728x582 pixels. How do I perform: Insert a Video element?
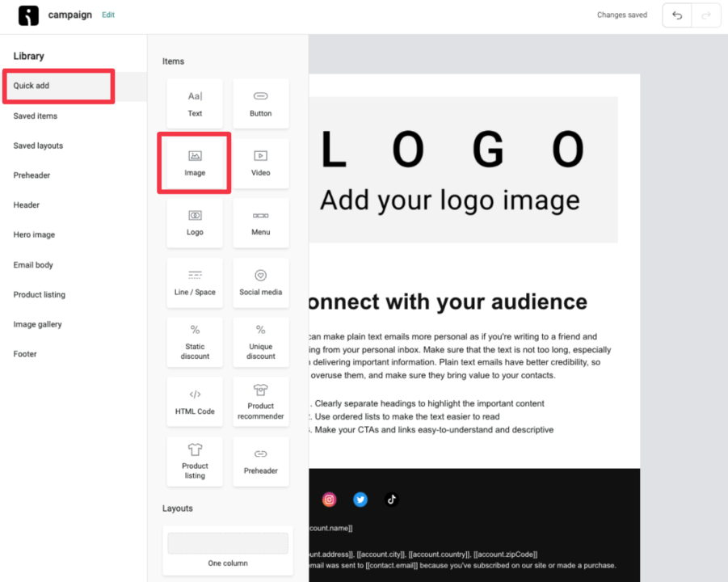tap(260, 162)
